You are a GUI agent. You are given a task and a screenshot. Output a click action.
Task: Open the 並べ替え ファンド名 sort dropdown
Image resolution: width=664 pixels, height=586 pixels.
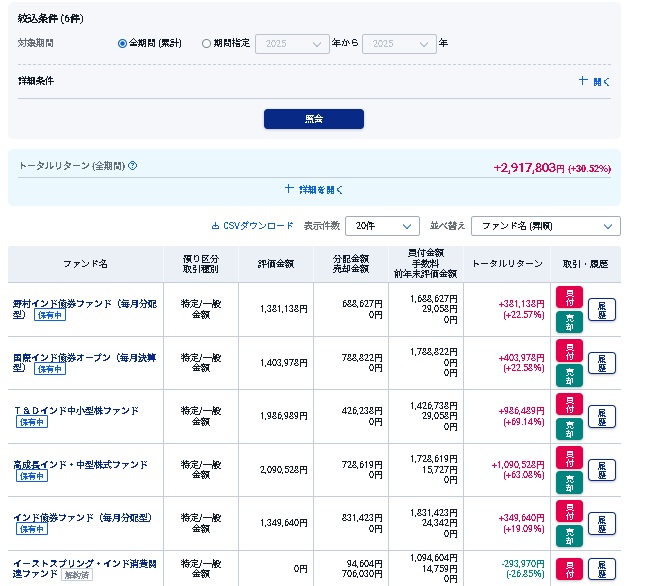tap(545, 226)
